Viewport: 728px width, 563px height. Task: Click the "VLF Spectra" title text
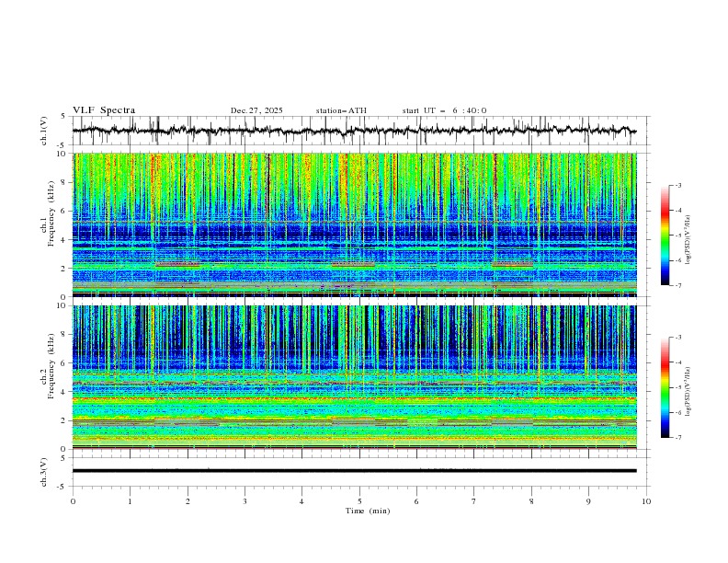coord(104,110)
